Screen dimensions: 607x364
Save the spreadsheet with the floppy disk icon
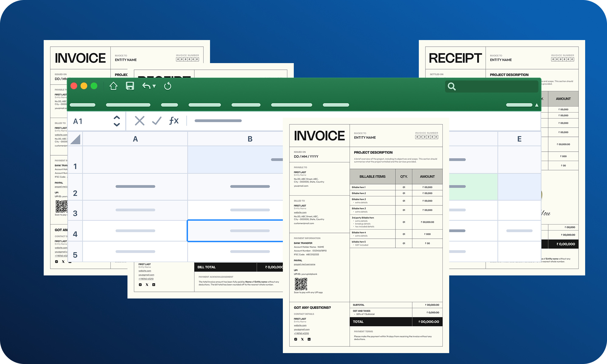coord(130,86)
